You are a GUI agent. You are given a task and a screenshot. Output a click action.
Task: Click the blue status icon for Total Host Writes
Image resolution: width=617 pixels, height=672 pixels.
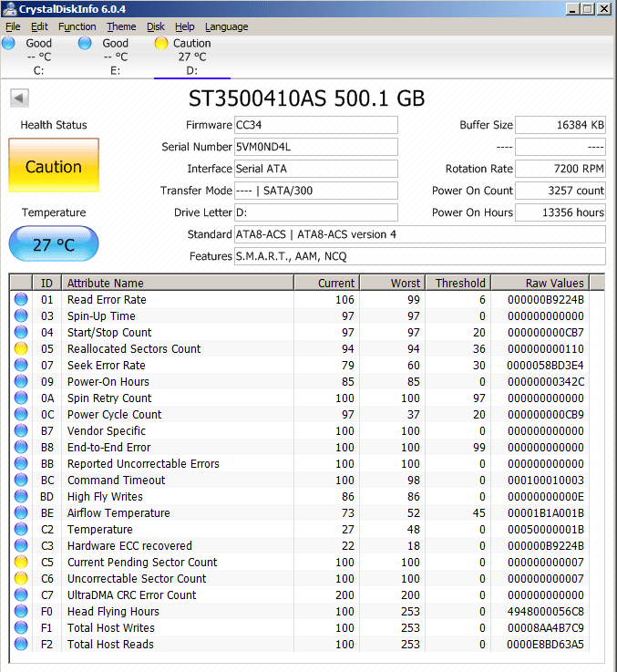tap(21, 627)
